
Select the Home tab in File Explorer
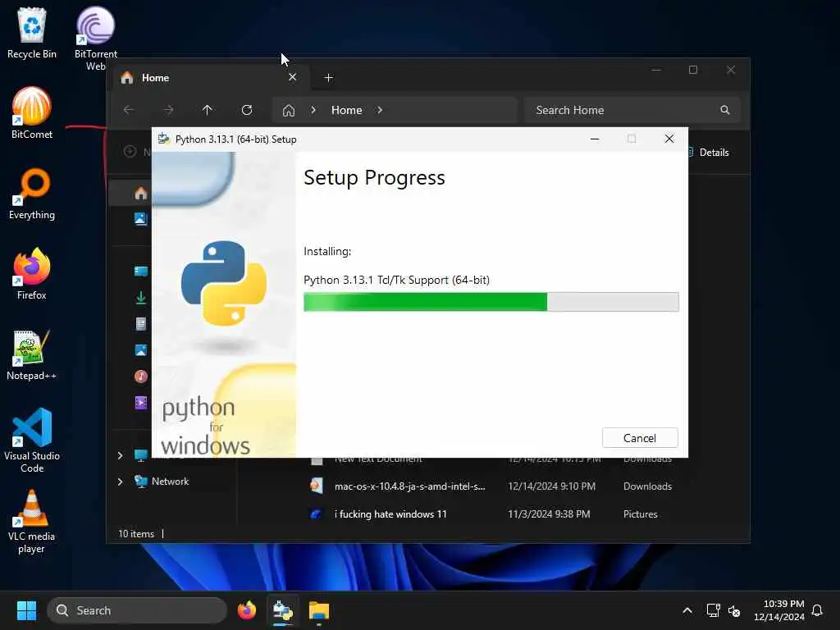coord(209,78)
